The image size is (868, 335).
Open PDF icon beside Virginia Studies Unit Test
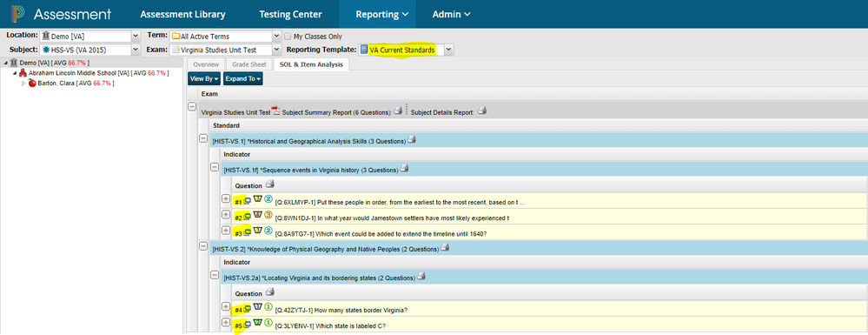276,111
